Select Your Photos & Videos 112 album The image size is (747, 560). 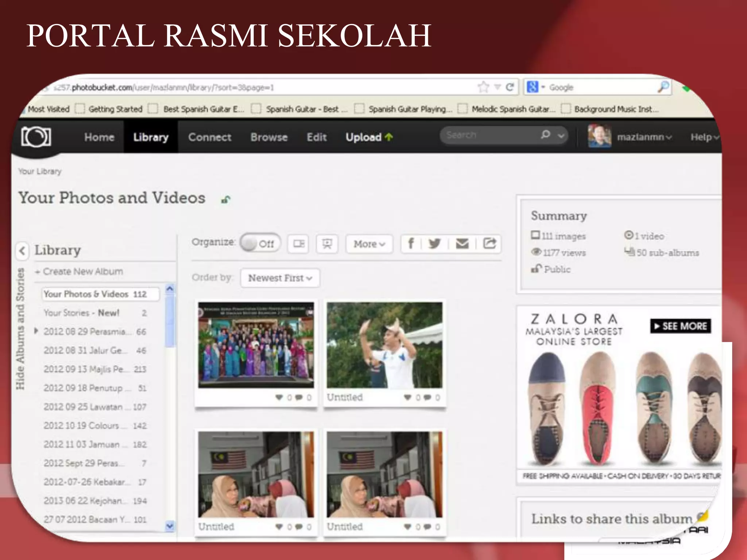click(100, 294)
